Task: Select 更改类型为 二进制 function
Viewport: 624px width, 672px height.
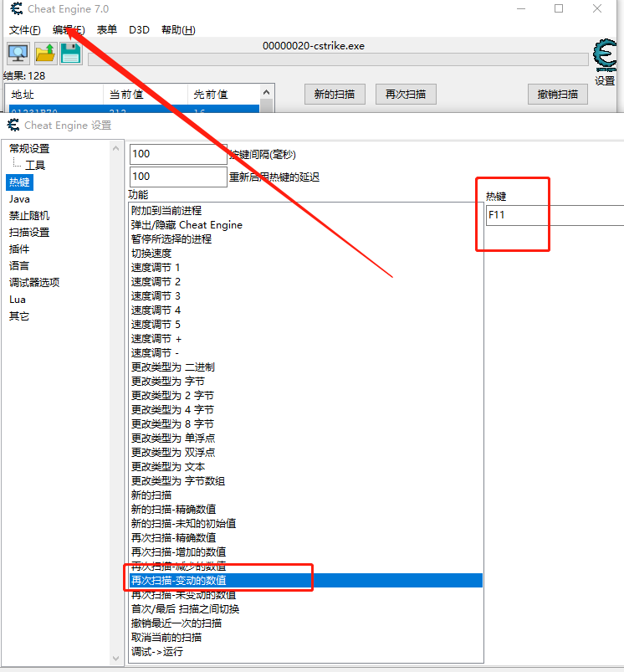Action: click(172, 367)
